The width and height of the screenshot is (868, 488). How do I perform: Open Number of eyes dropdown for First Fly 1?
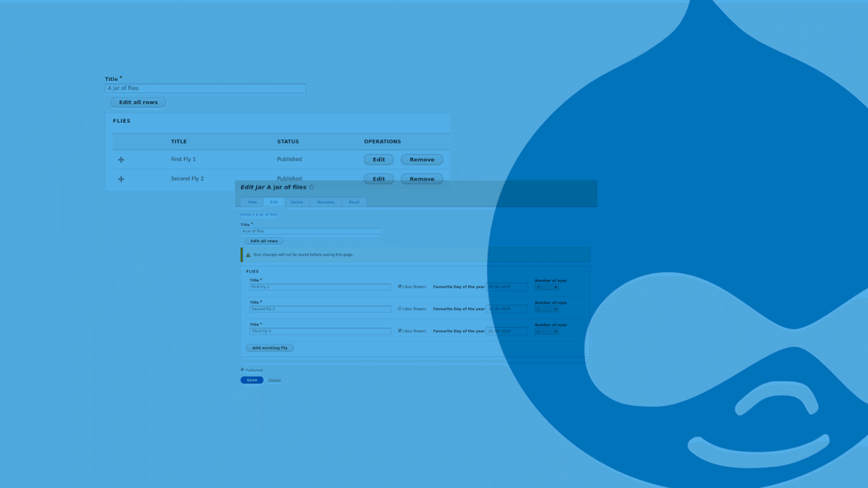click(x=546, y=287)
